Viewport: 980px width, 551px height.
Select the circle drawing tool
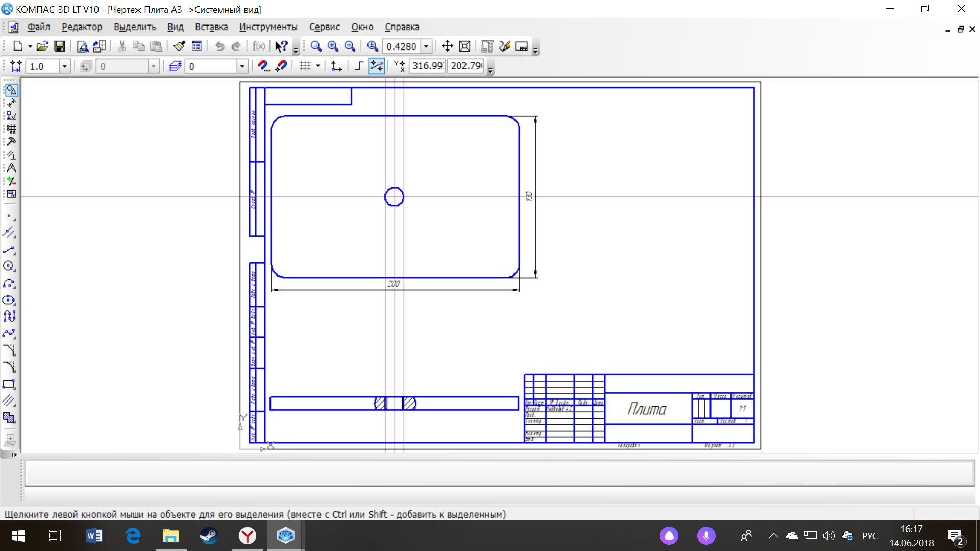click(x=9, y=266)
